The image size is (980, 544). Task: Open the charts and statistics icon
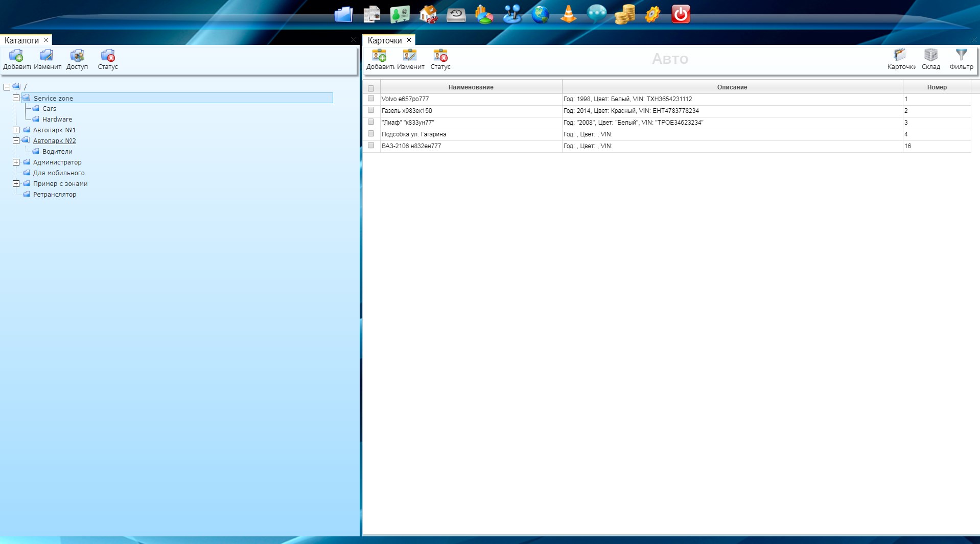point(484,14)
